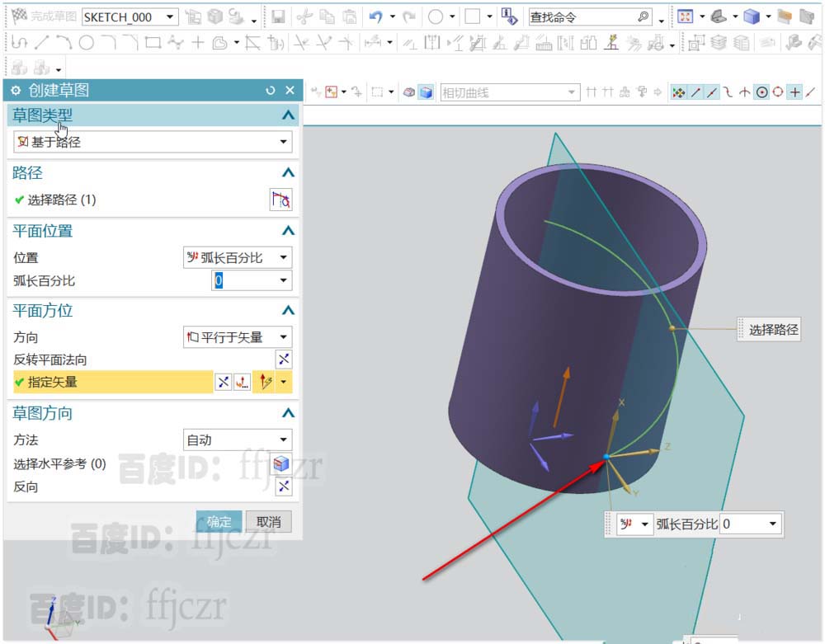Click the select path curve icon
Viewport: 825px width, 644px height.
280,200
